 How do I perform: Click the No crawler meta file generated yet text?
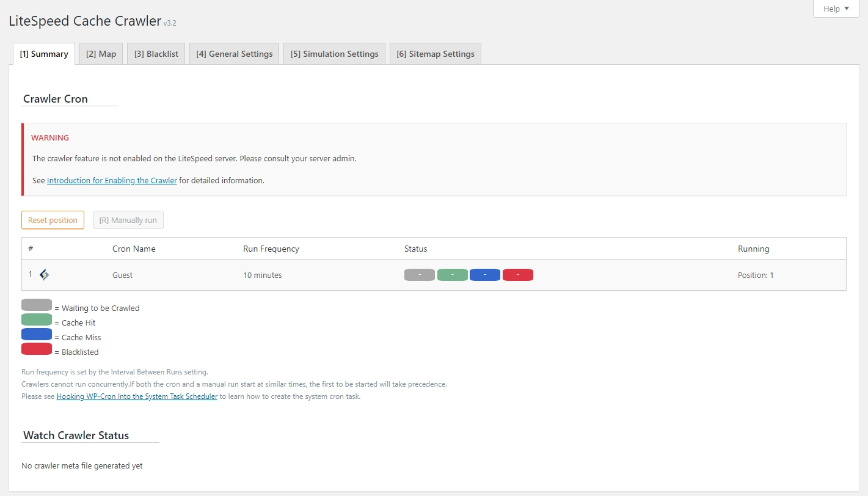click(82, 465)
